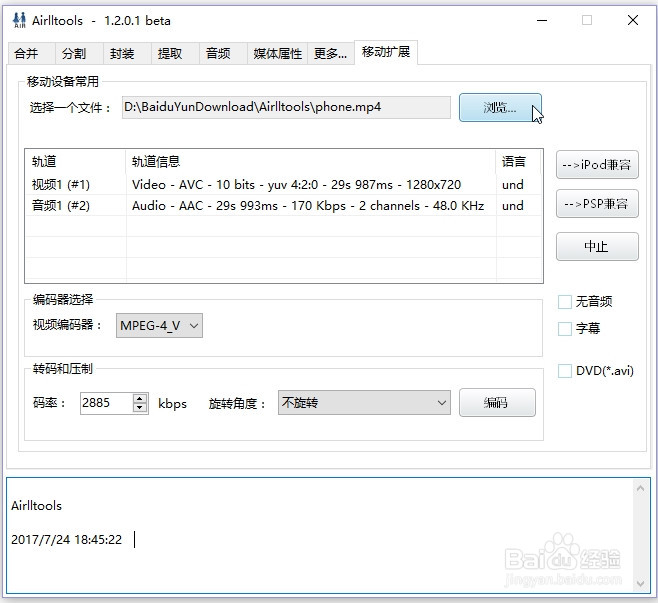Open the 封装 tab
The width and height of the screenshot is (658, 603).
click(127, 54)
